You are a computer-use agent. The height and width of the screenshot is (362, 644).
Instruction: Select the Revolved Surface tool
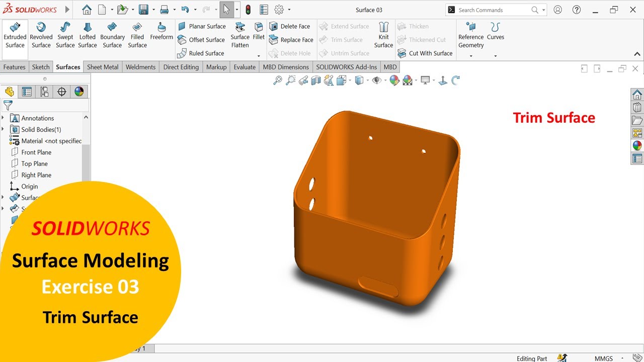(x=41, y=35)
